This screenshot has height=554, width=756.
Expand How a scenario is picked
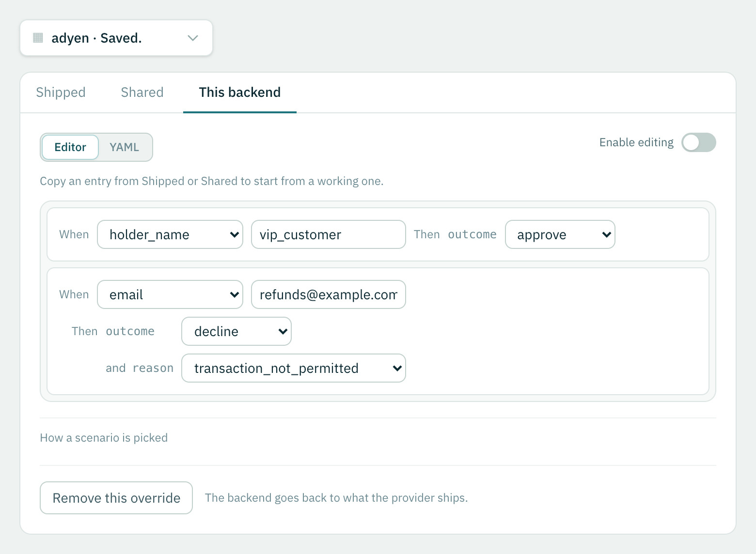point(104,438)
